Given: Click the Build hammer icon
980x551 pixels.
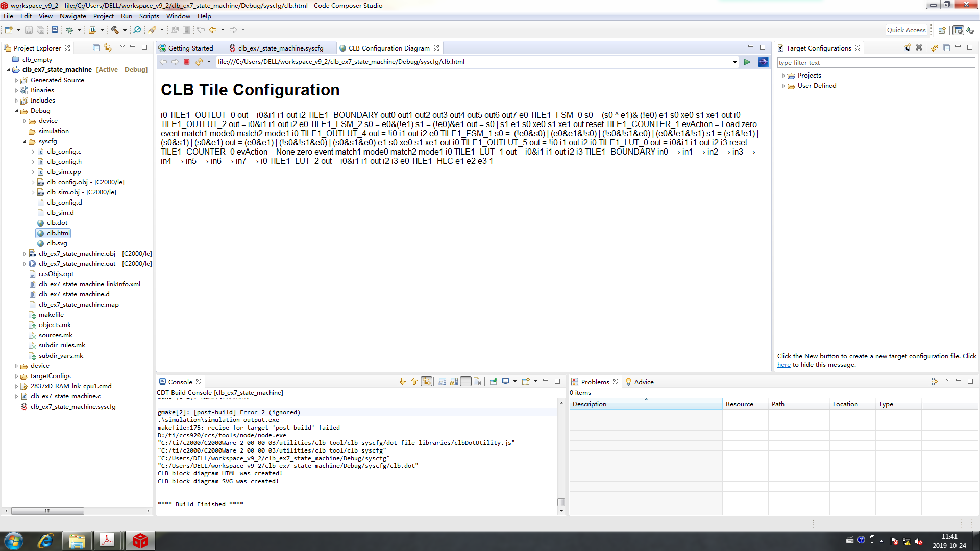Looking at the screenshot, I should [x=115, y=30].
